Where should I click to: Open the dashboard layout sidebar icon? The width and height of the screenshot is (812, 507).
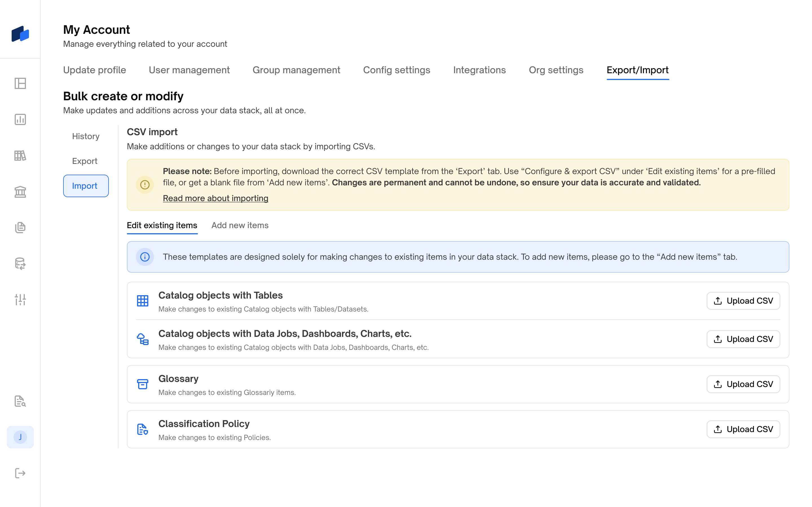pyautogui.click(x=20, y=83)
